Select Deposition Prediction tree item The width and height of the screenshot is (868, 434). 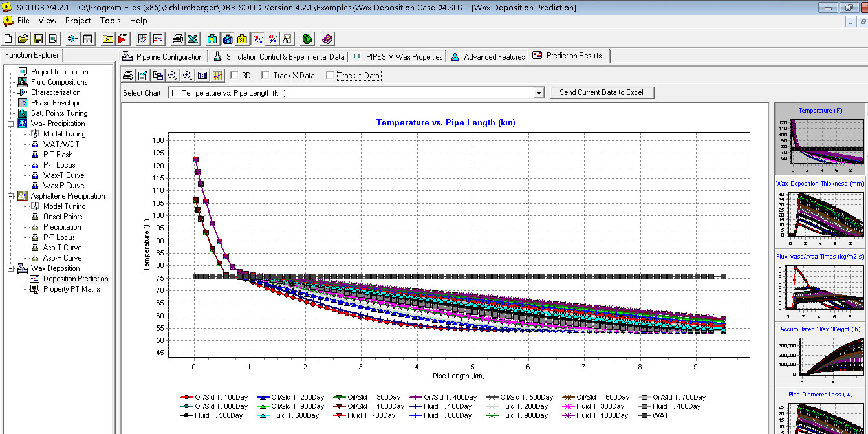point(76,279)
